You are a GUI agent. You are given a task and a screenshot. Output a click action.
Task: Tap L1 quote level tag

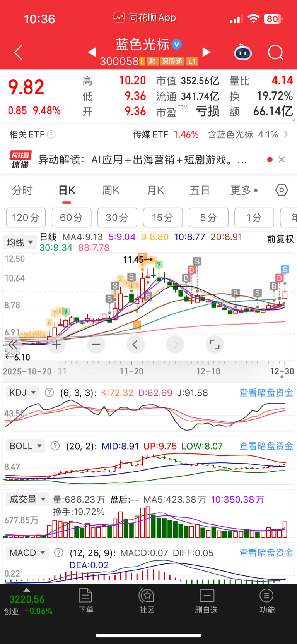(192, 61)
